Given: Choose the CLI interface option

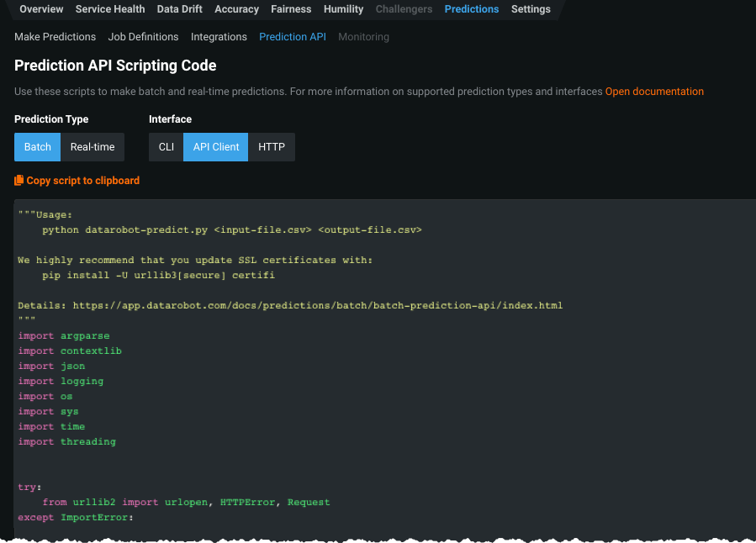Looking at the screenshot, I should tap(167, 147).
